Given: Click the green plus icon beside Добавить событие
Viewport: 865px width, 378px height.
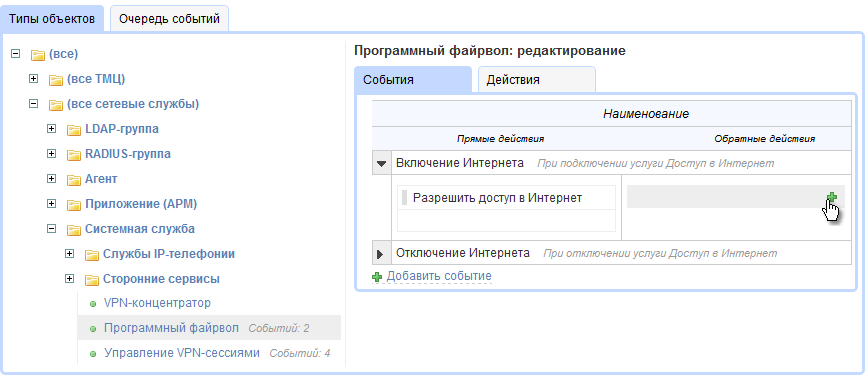Looking at the screenshot, I should point(377,277).
